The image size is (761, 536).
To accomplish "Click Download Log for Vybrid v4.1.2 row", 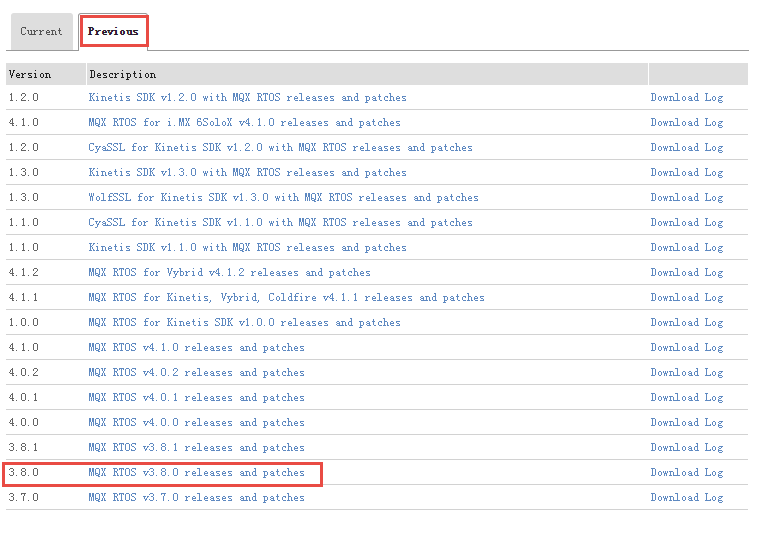I will click(687, 273).
